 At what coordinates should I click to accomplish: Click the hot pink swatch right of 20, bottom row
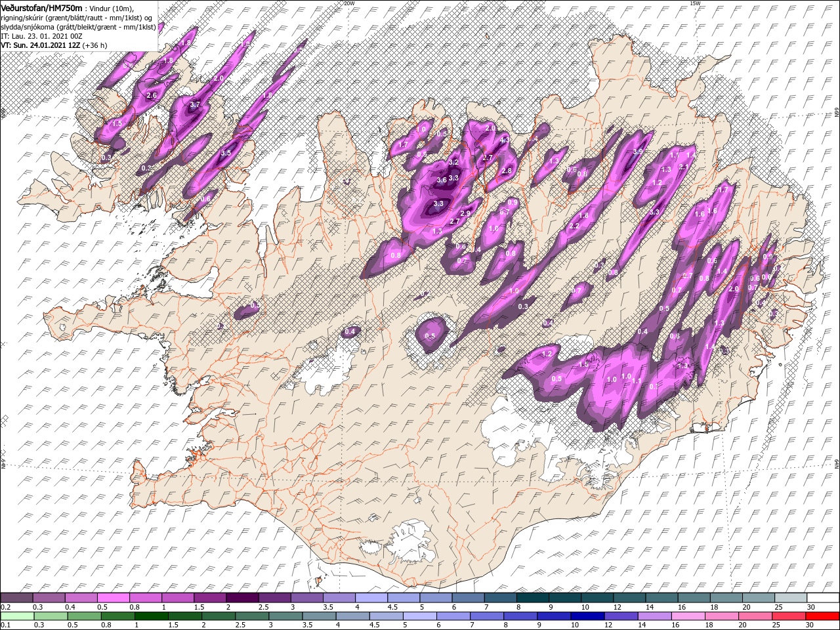[755, 616]
